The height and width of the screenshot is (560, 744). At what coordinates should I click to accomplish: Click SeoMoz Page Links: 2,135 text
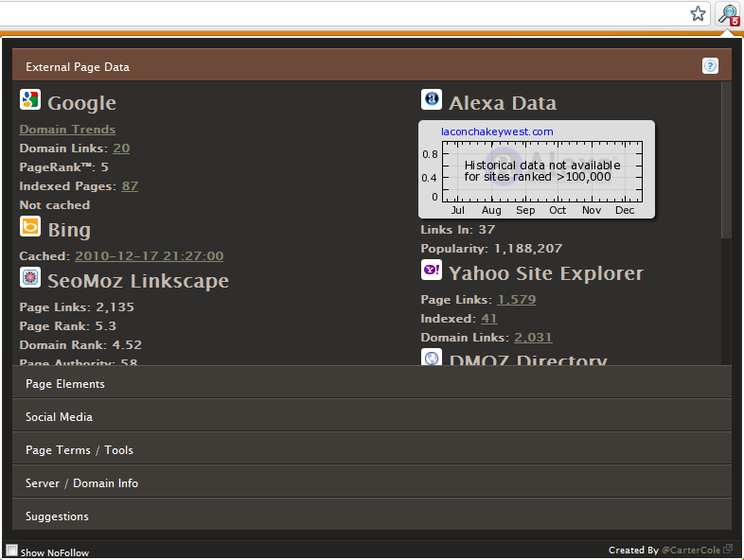[77, 307]
